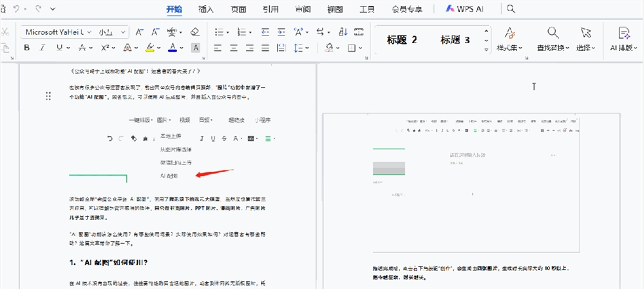Click the paragraph drag handle dots
Image resolution: width=644 pixels, height=289 pixels.
tap(48, 96)
